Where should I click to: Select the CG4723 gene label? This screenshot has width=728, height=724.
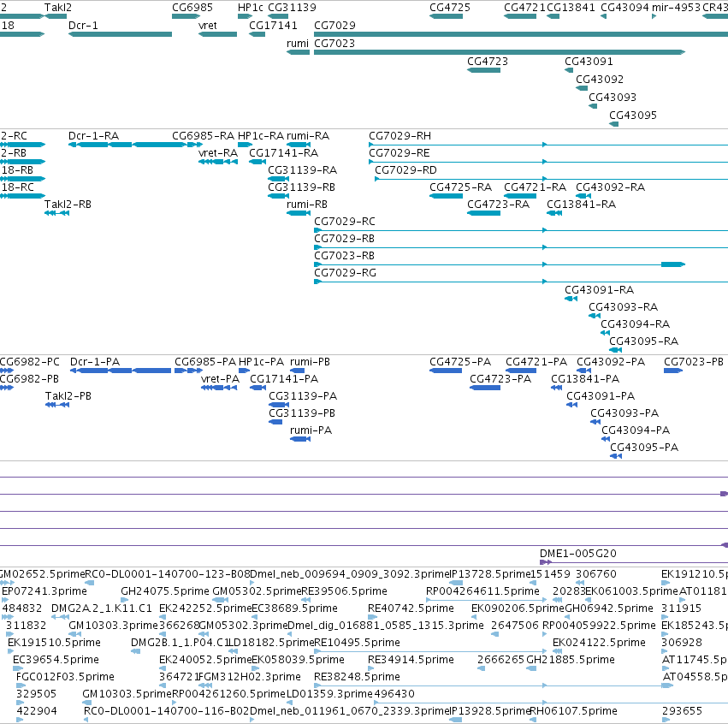tap(488, 62)
